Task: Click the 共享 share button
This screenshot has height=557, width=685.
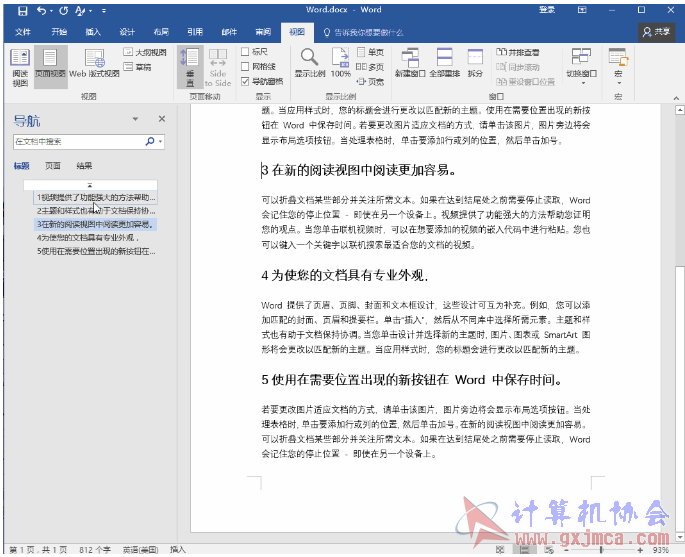Action: [656, 32]
